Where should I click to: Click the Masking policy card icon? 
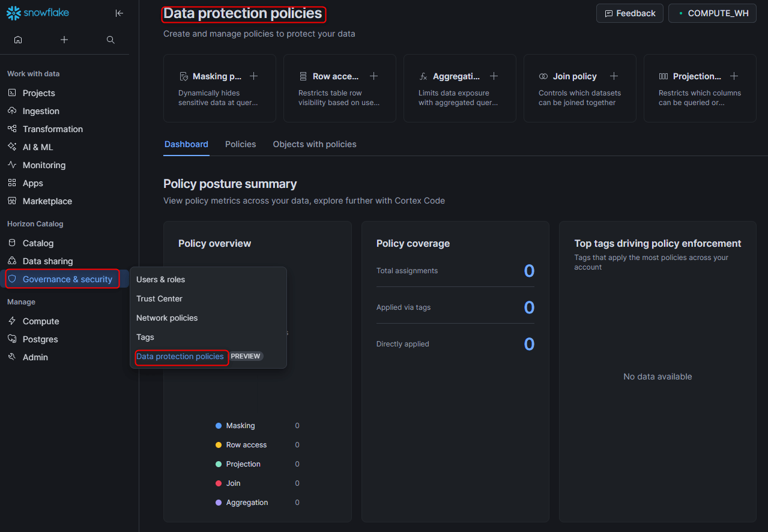click(x=184, y=77)
